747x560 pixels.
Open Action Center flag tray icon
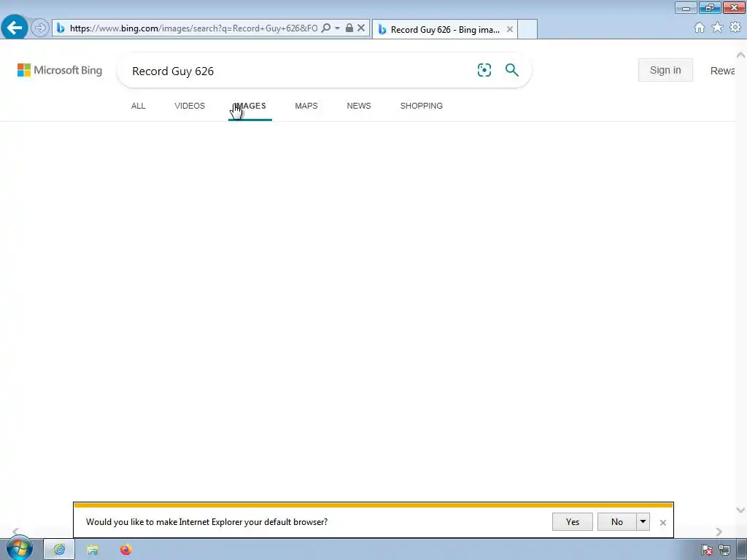tap(707, 551)
